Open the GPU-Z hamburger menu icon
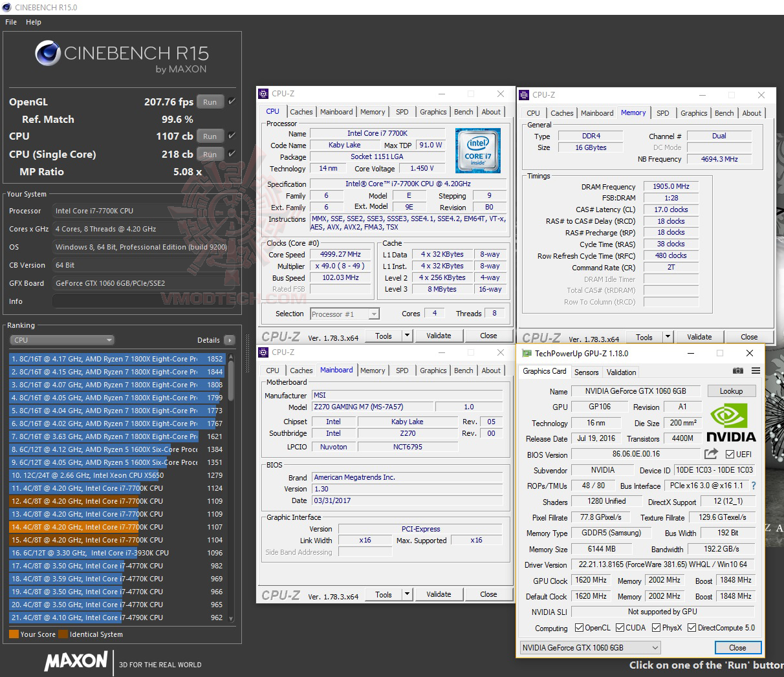The image size is (784, 677). click(756, 371)
